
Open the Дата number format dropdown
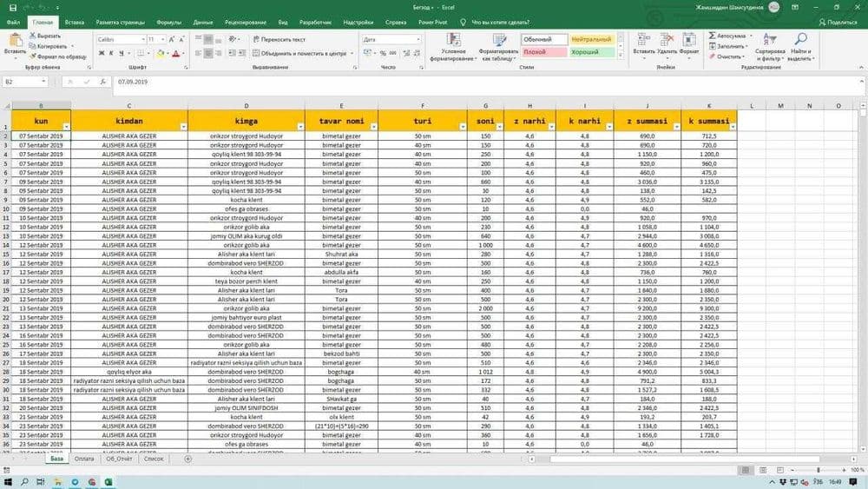tap(418, 39)
